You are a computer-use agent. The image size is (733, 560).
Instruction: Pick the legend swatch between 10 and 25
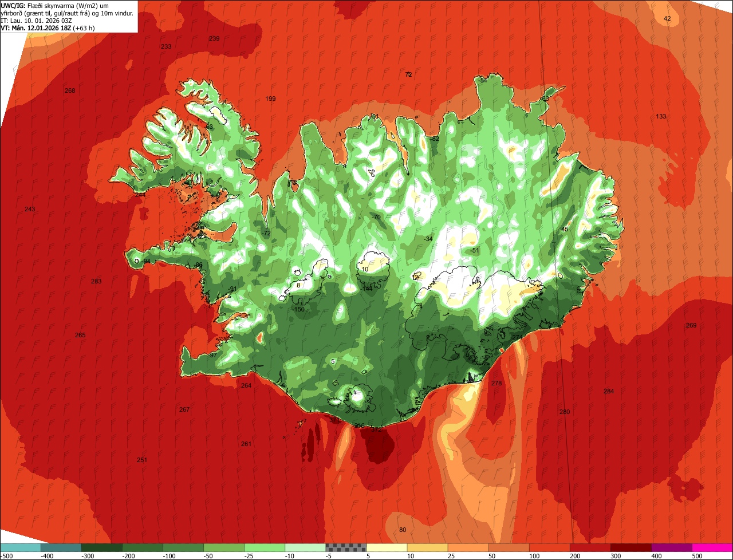pyautogui.click(x=427, y=547)
